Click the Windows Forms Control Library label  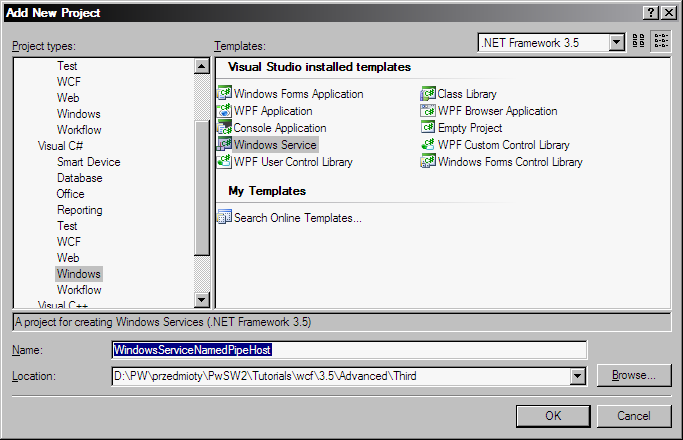pyautogui.click(x=510, y=162)
